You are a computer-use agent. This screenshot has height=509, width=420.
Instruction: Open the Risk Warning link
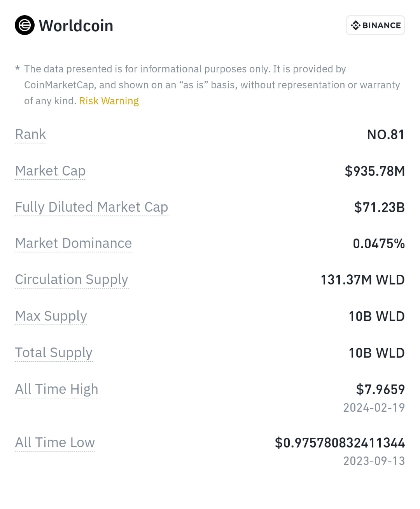click(x=109, y=101)
